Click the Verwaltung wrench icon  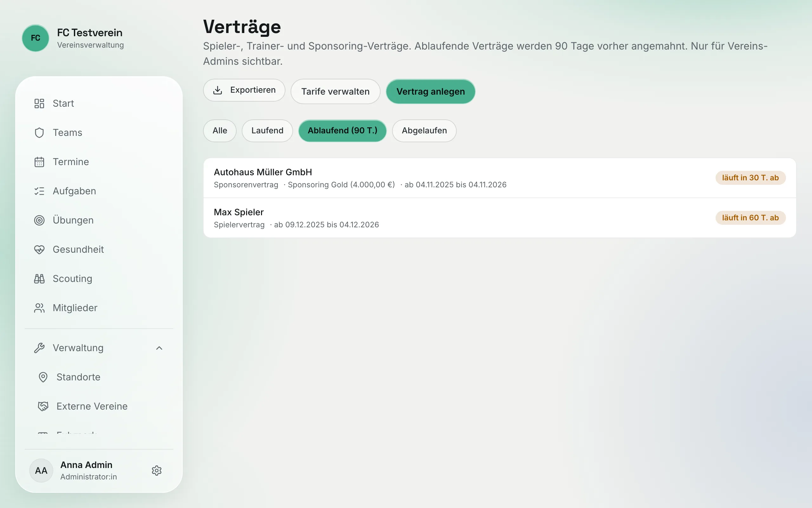(39, 348)
